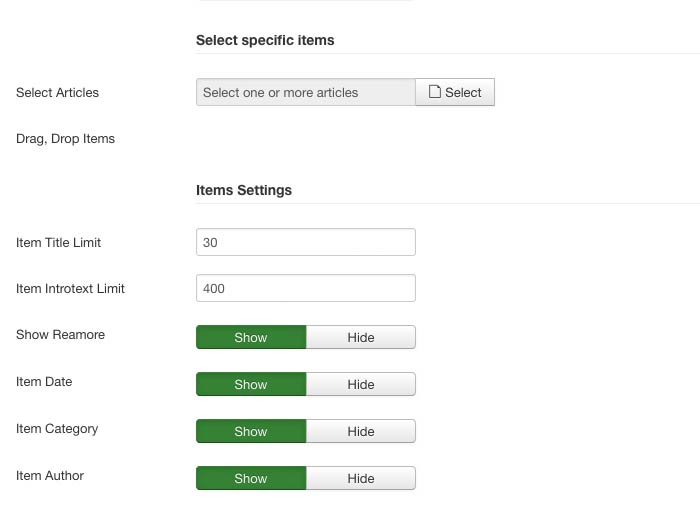This screenshot has height=525, width=700.
Task: Click the Select Articles label
Action: [x=57, y=92]
